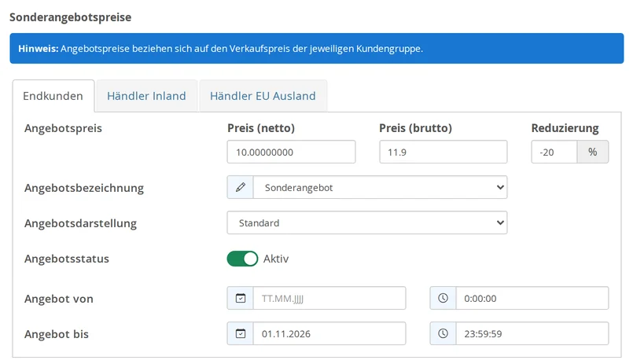This screenshot has width=633, height=364.
Task: Open the calendar icon for Angebot bis
Action: click(x=240, y=334)
